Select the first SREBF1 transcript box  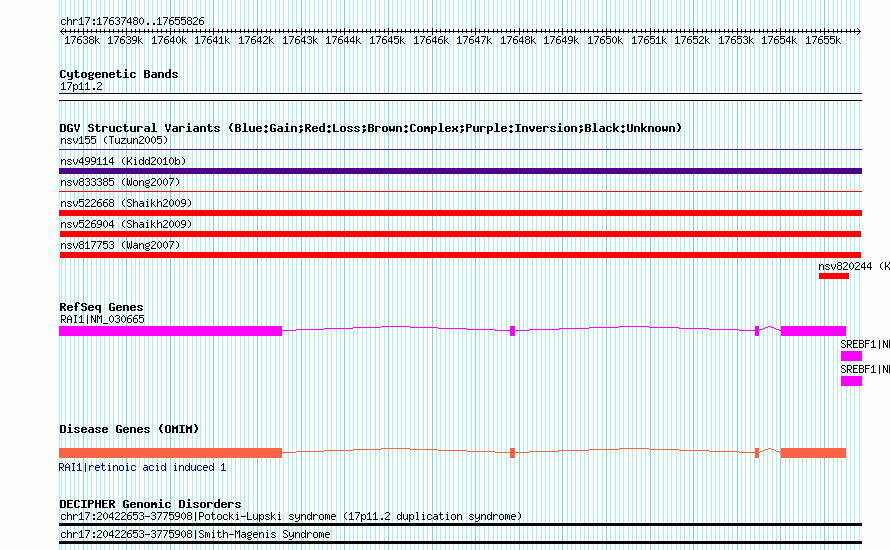tap(851, 356)
